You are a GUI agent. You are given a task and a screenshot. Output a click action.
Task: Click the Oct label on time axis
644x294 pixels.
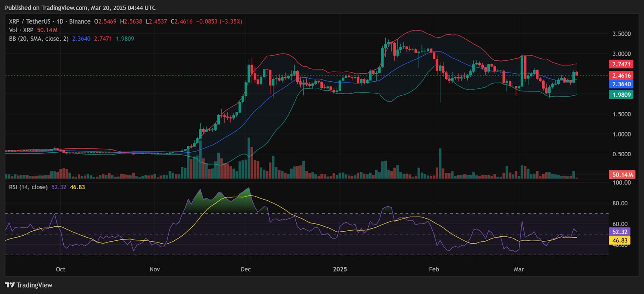click(60, 269)
